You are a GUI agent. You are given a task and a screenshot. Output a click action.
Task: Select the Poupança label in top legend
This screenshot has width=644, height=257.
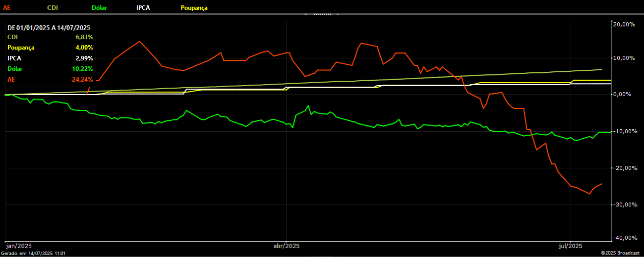tap(194, 8)
